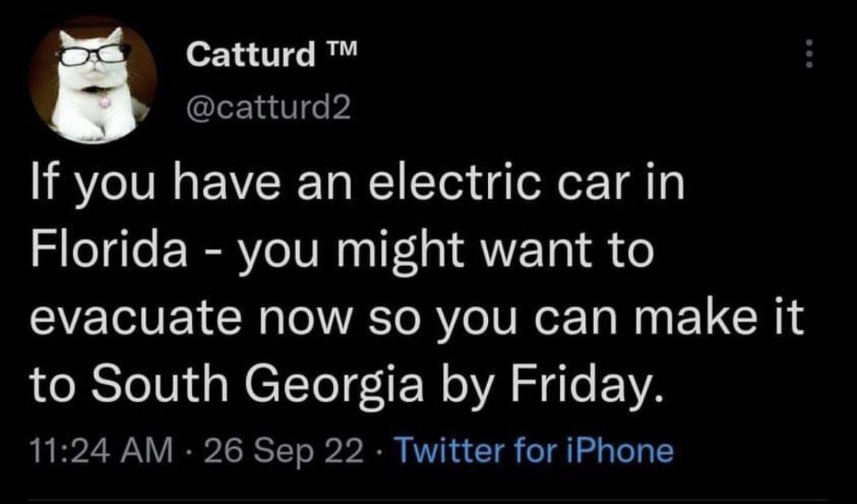Click the white cat profile avatar
Screen dimensions: 857x504
[94, 79]
